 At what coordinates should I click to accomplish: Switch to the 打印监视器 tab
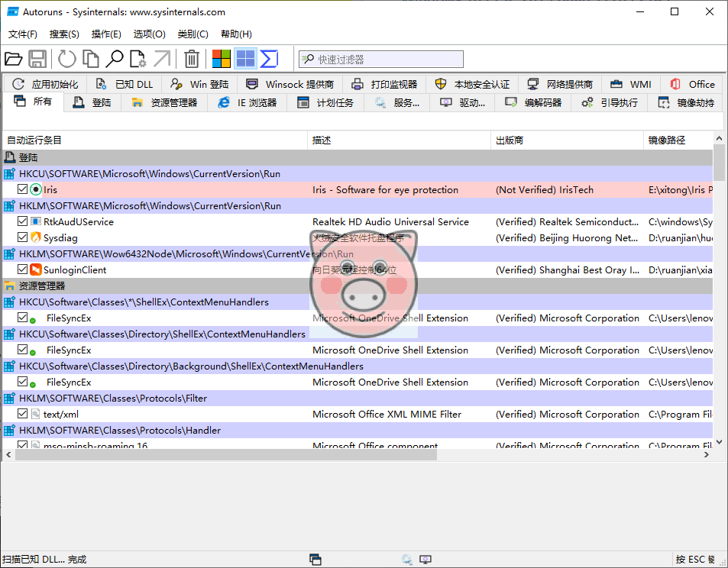384,84
